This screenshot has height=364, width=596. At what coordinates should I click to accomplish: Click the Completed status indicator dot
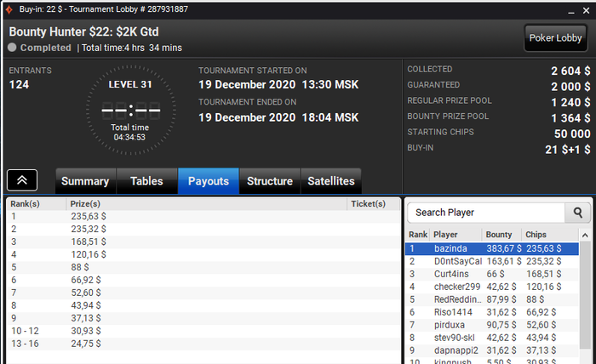pyautogui.click(x=12, y=48)
